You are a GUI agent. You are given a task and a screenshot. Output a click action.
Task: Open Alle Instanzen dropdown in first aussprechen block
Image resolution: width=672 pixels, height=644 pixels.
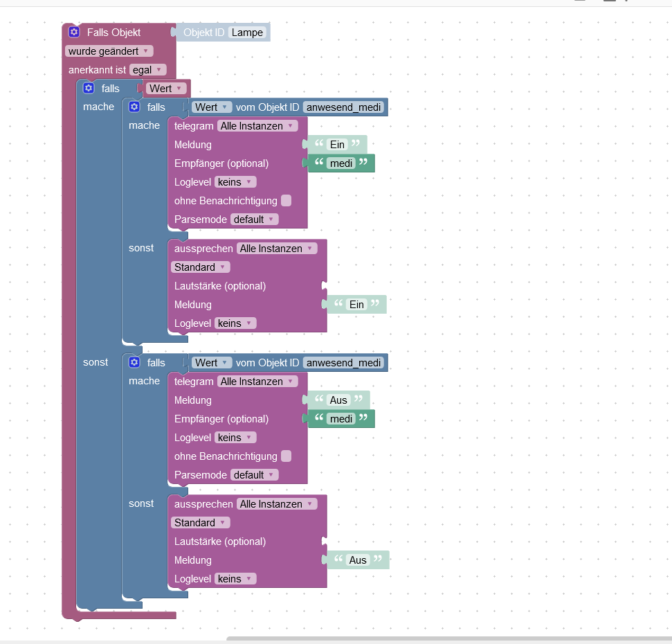pos(276,249)
